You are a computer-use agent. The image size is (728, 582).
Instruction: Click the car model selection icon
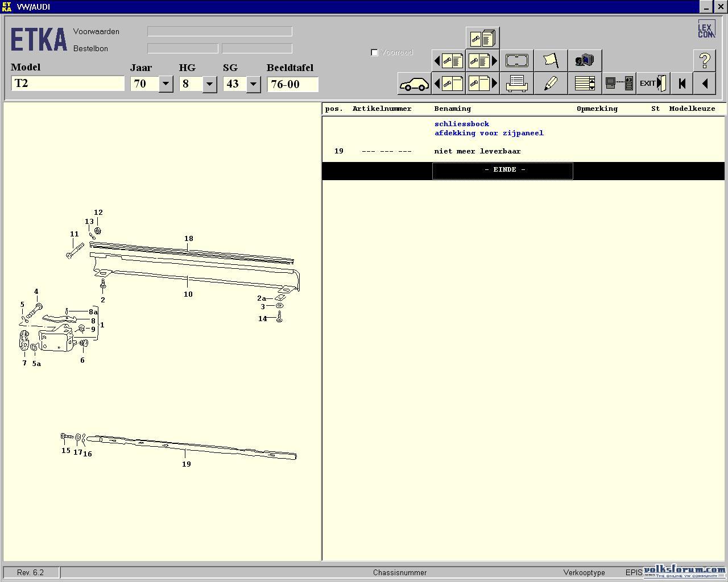414,84
